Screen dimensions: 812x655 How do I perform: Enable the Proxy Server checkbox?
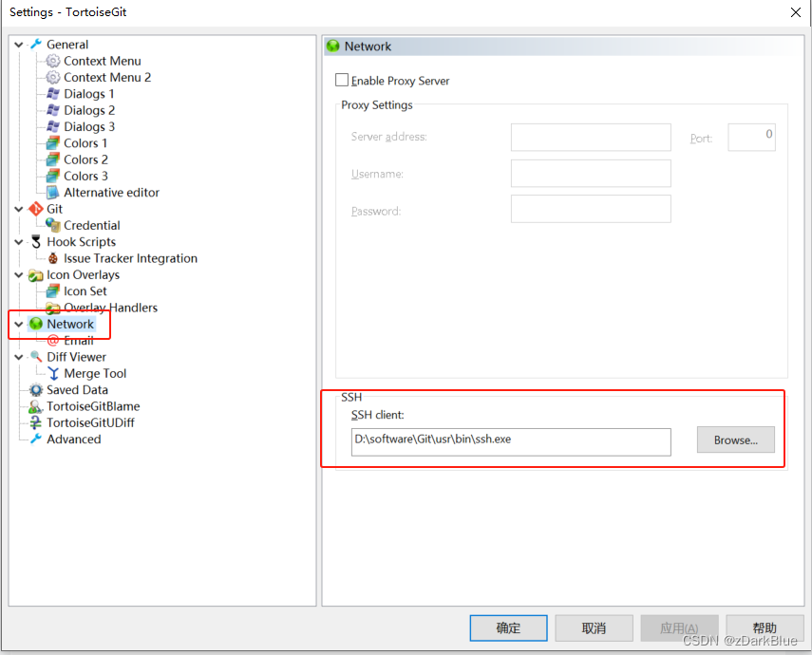(x=342, y=81)
